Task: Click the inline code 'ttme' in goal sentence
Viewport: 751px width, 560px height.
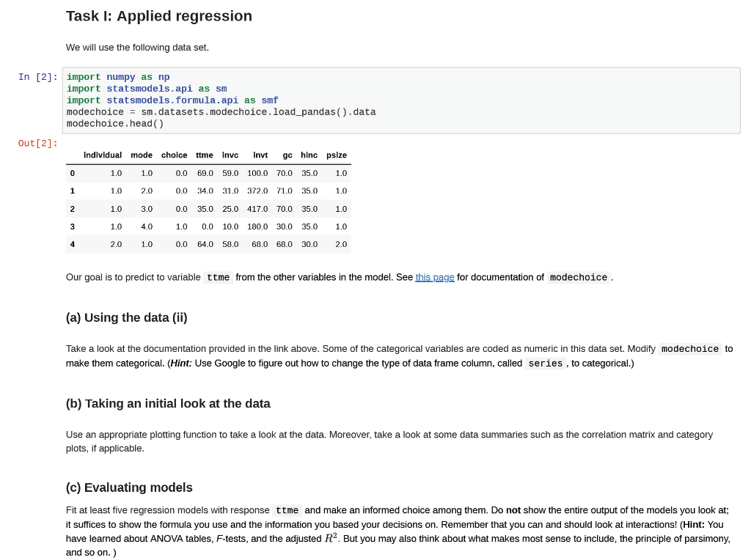Action: 219,278
